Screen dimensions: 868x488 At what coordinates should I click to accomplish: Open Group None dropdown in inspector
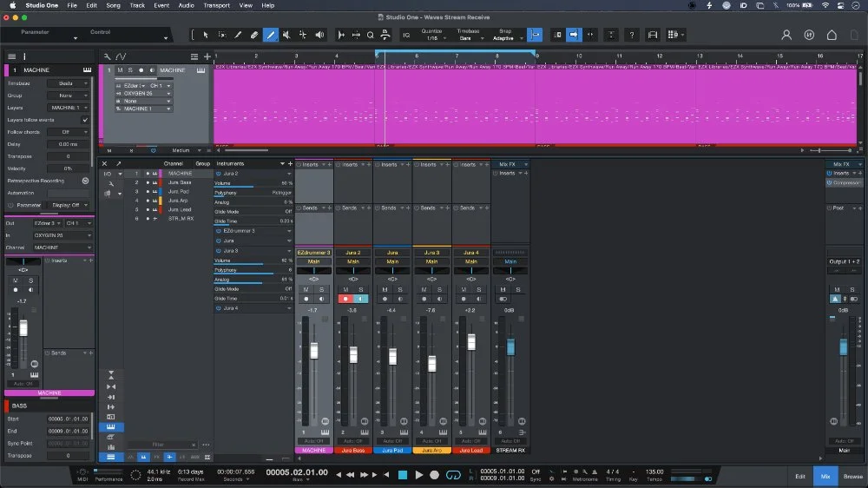tap(68, 96)
